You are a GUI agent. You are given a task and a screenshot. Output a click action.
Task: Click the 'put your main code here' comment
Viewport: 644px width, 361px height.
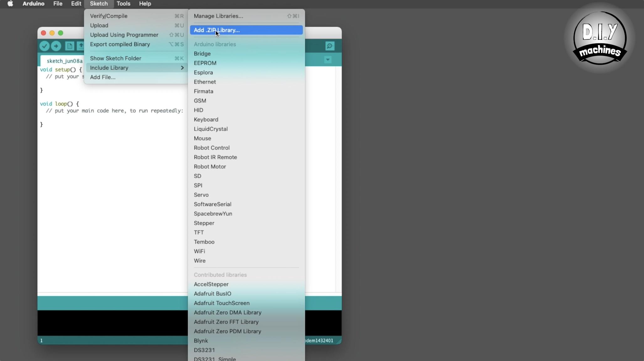(114, 111)
